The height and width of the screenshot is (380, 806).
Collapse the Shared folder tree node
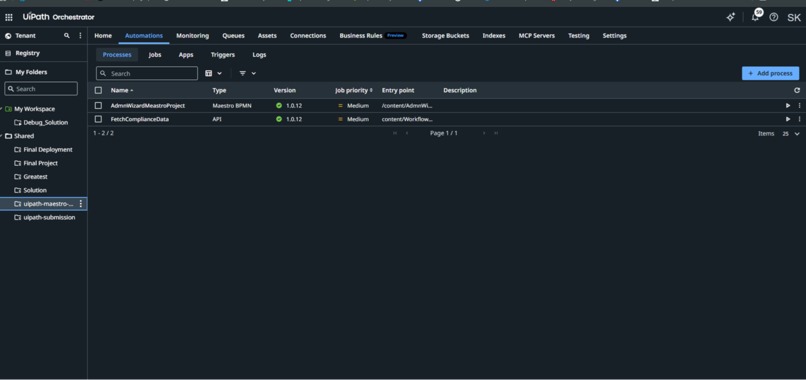pyautogui.click(x=2, y=136)
